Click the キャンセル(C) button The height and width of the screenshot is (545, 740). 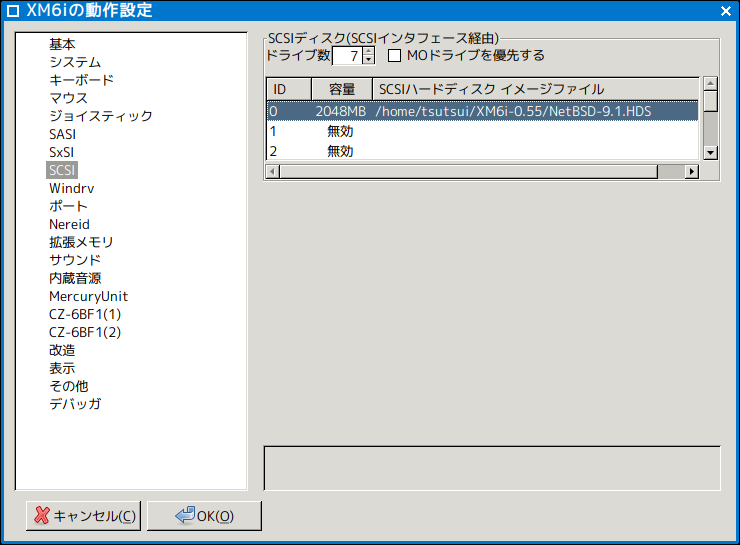pyautogui.click(x=84, y=516)
